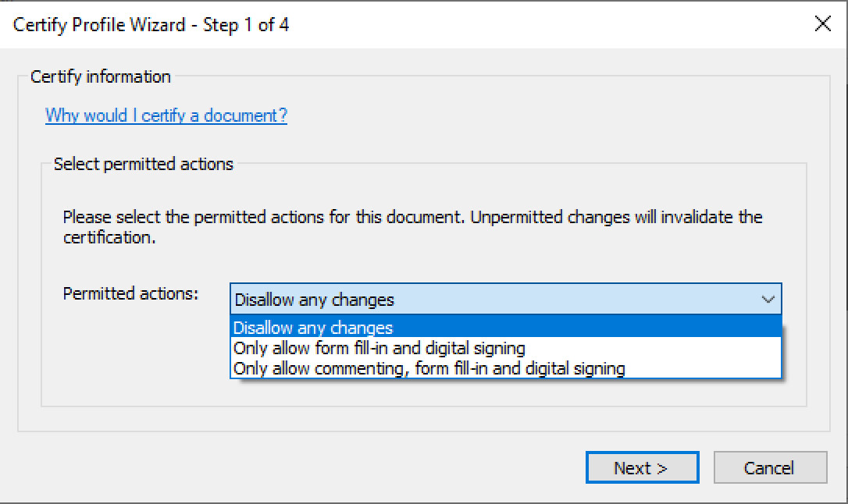Dismiss the wizard using Cancel
Image resolution: width=848 pixels, height=504 pixels.
(x=770, y=467)
